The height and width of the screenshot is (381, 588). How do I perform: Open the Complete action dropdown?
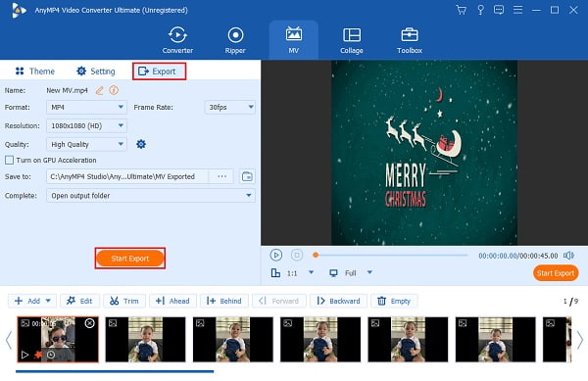coord(151,196)
